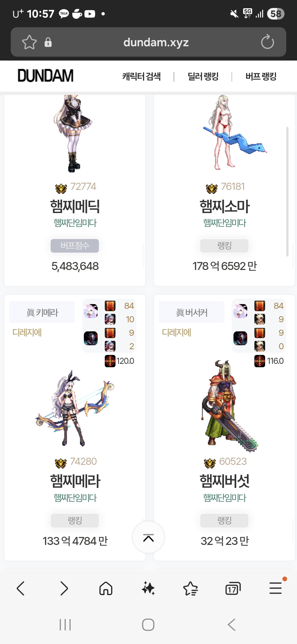Tap the padlock site security icon
The width and height of the screenshot is (297, 644).
coord(48,42)
